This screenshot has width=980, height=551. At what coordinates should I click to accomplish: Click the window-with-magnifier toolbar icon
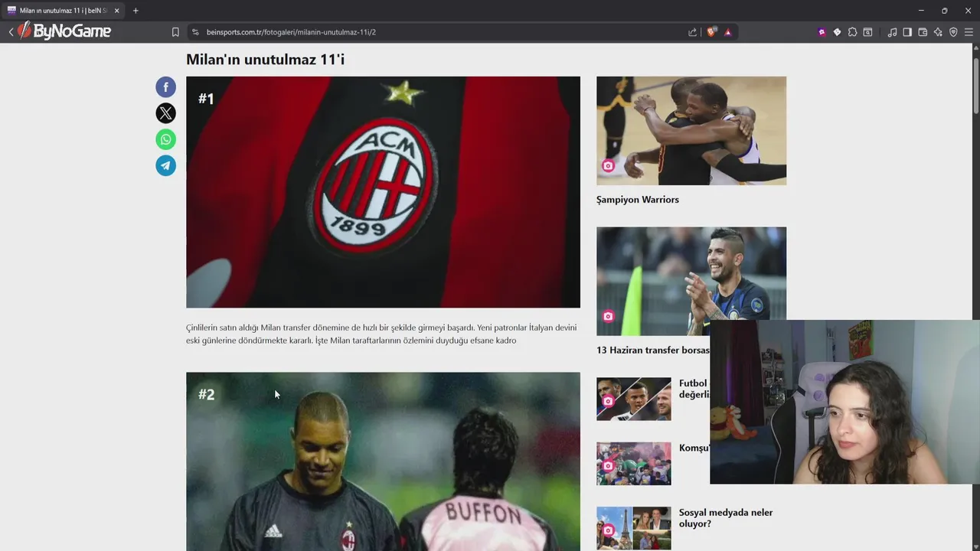pos(867,32)
